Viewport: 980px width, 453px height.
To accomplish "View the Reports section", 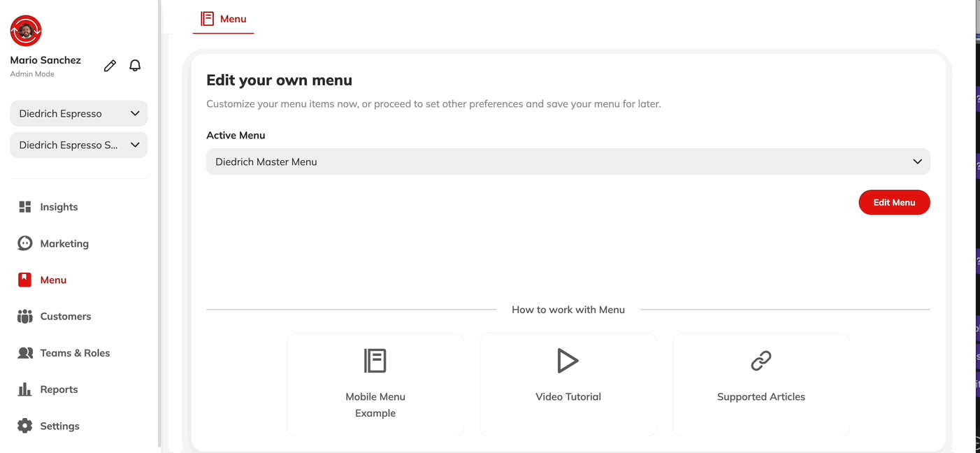I will [59, 389].
